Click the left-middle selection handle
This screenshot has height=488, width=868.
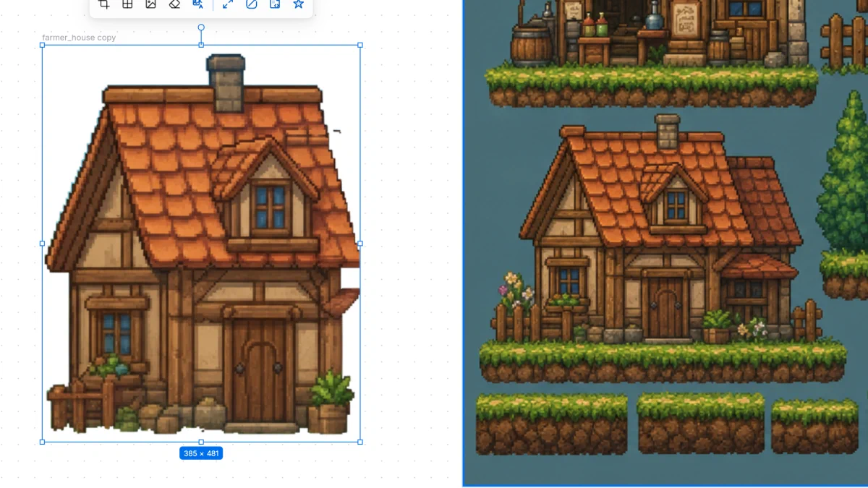(x=42, y=244)
